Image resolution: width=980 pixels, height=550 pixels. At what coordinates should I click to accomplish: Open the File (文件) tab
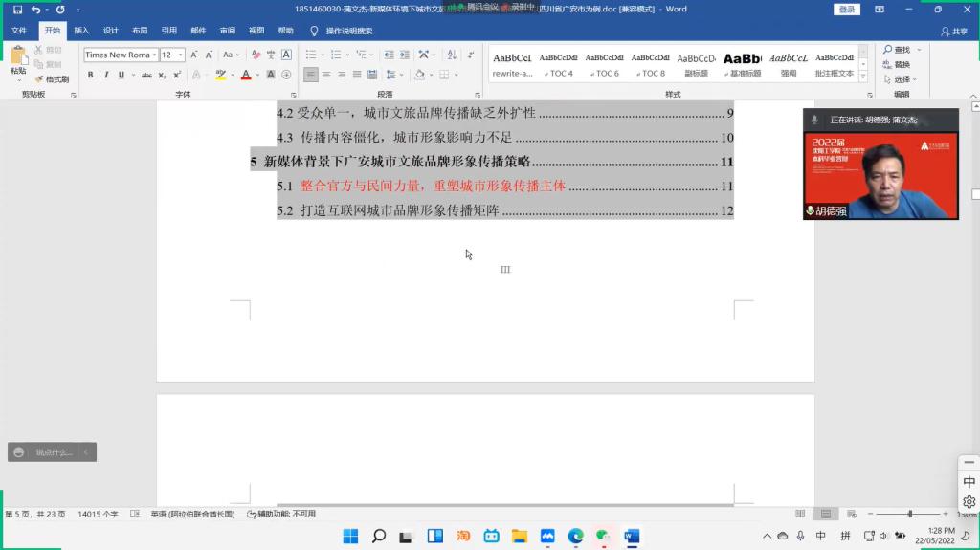tap(19, 31)
